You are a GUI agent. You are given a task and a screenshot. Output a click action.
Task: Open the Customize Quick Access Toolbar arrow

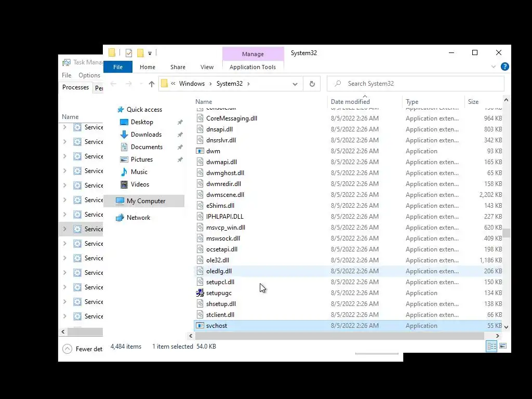pyautogui.click(x=150, y=54)
